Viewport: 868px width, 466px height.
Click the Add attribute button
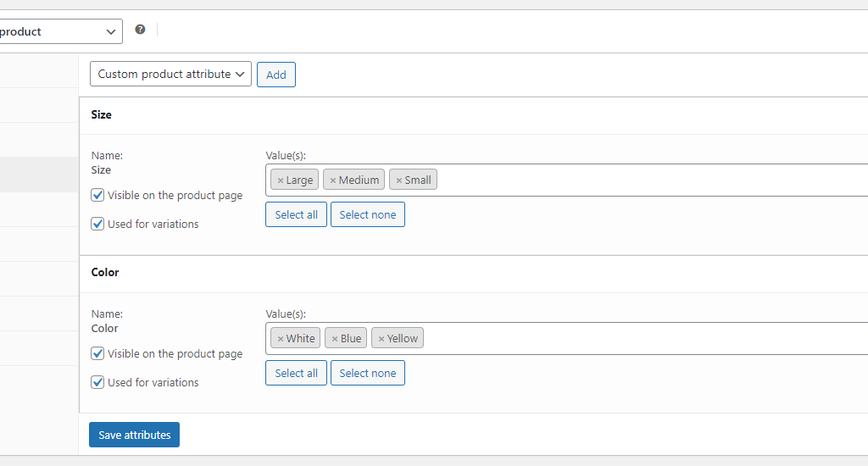click(x=276, y=75)
